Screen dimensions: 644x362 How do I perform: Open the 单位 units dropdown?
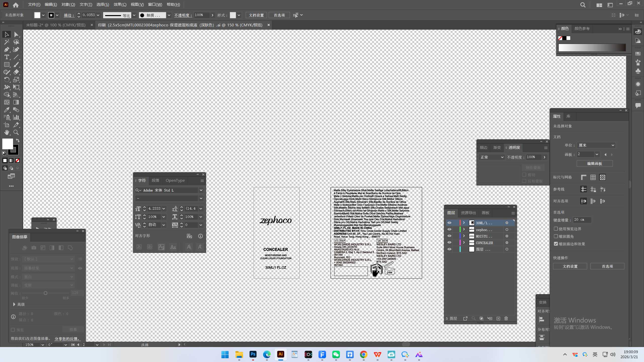[596, 145]
